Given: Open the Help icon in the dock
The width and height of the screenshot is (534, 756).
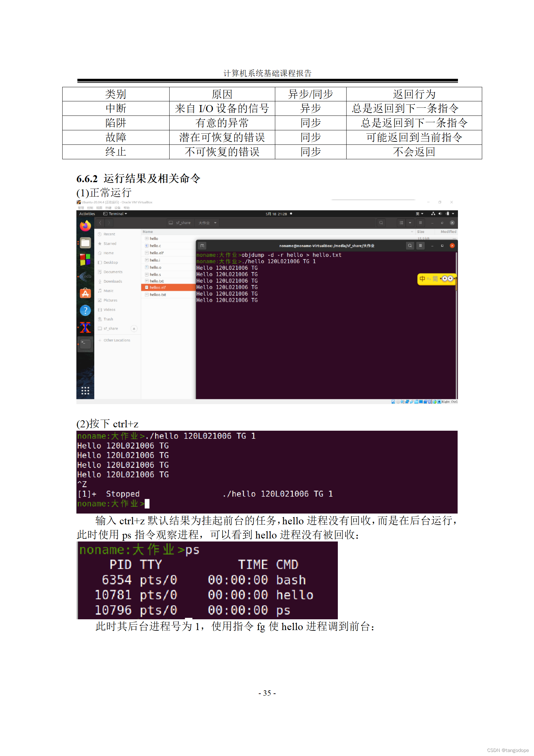Looking at the screenshot, I should click(85, 310).
